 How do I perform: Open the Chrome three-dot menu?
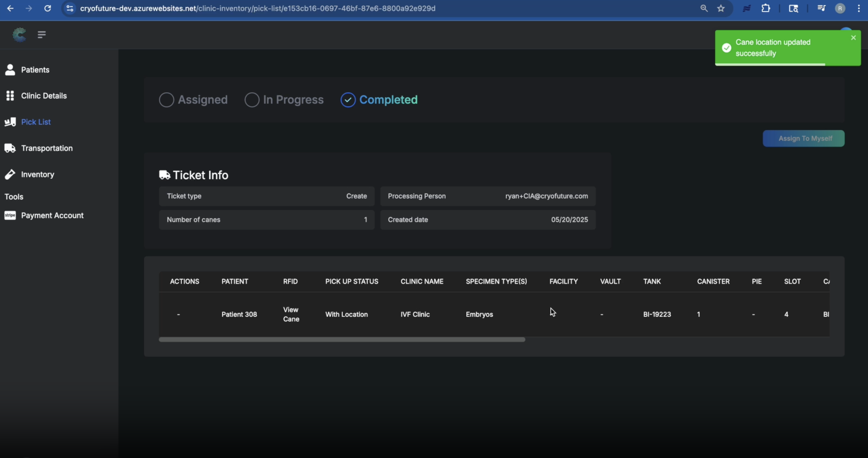coord(858,8)
